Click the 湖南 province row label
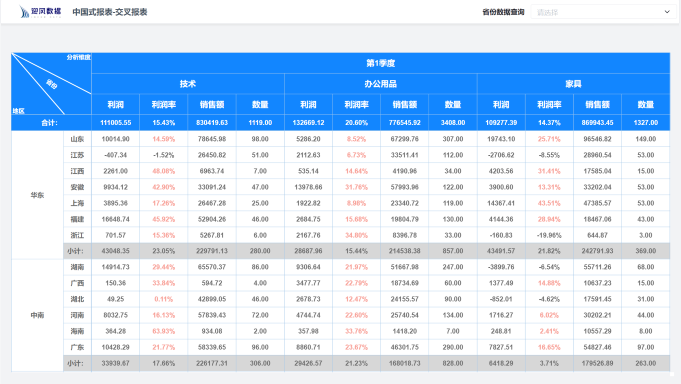Screen dimensions: 681x384 pyautogui.click(x=77, y=267)
